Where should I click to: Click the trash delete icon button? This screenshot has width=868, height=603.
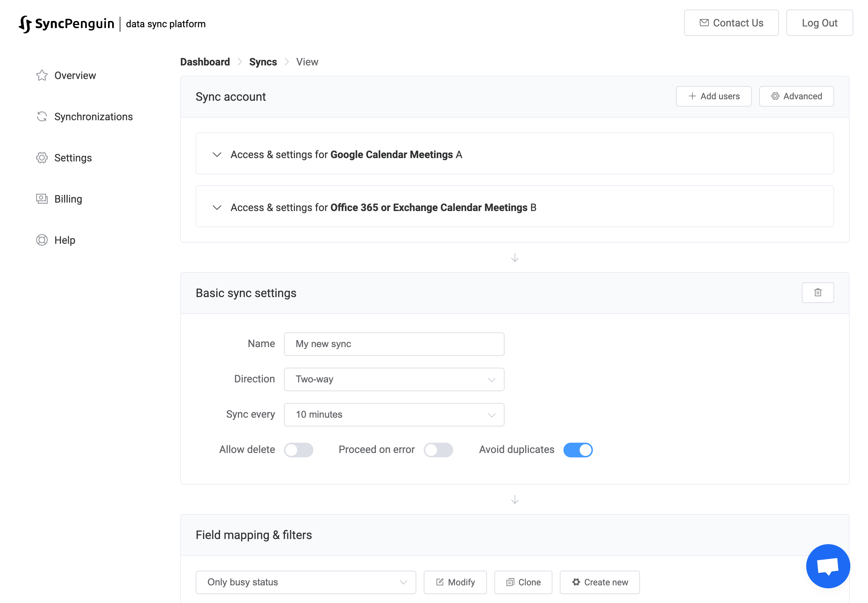817,292
